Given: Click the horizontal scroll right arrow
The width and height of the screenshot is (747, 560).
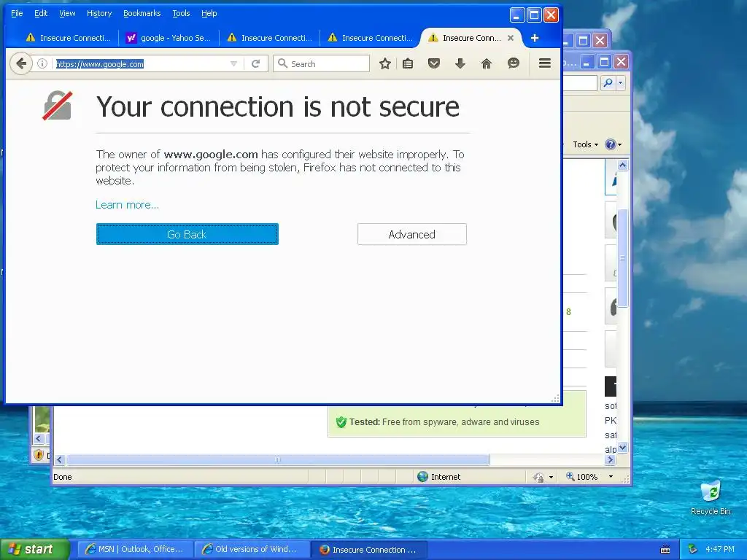Looking at the screenshot, I should pyautogui.click(x=611, y=459).
